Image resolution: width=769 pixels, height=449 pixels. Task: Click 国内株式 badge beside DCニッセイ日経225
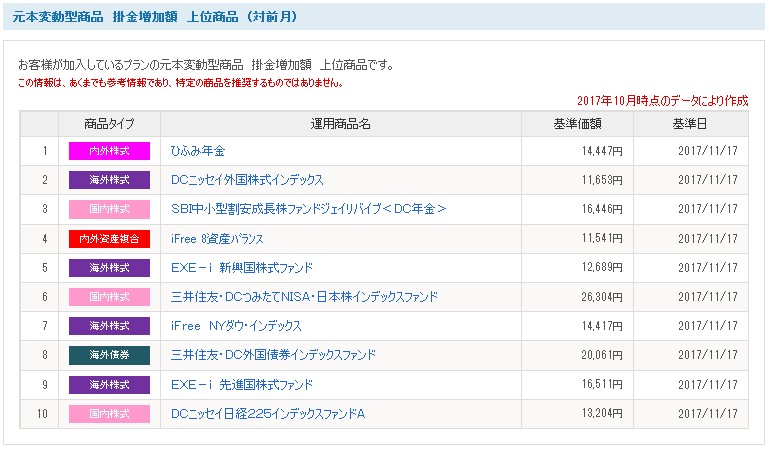tap(109, 414)
